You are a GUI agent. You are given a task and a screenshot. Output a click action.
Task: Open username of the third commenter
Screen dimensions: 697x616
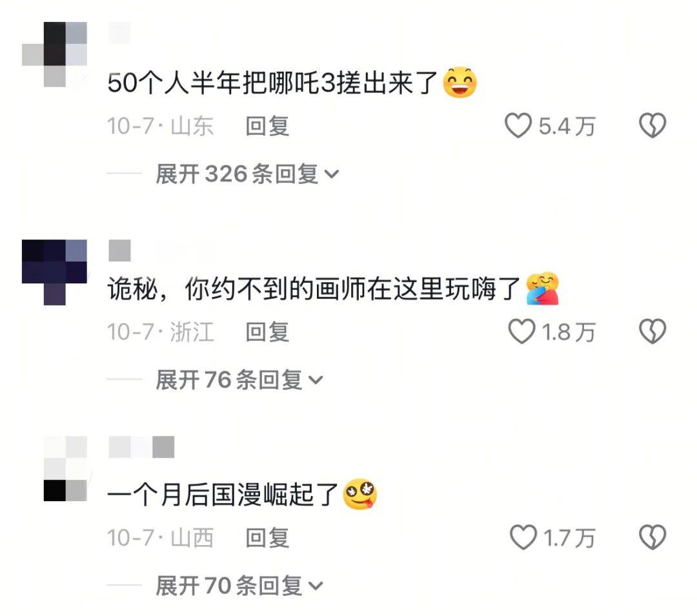click(x=141, y=447)
